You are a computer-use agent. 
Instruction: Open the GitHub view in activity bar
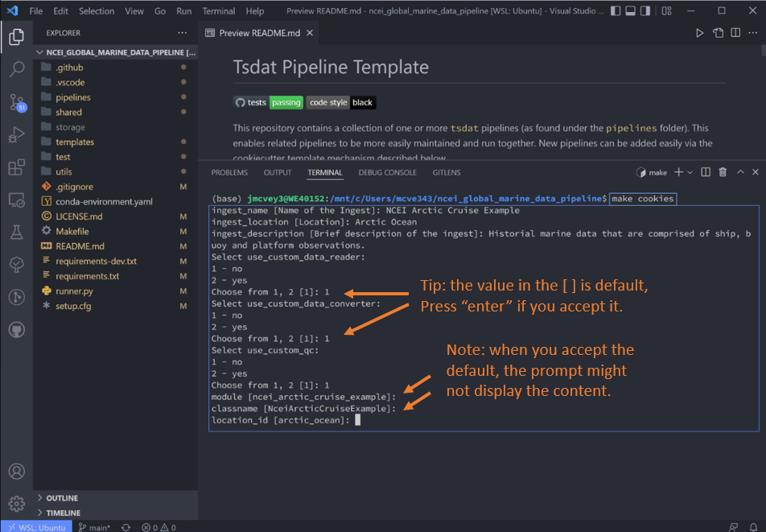click(17, 330)
